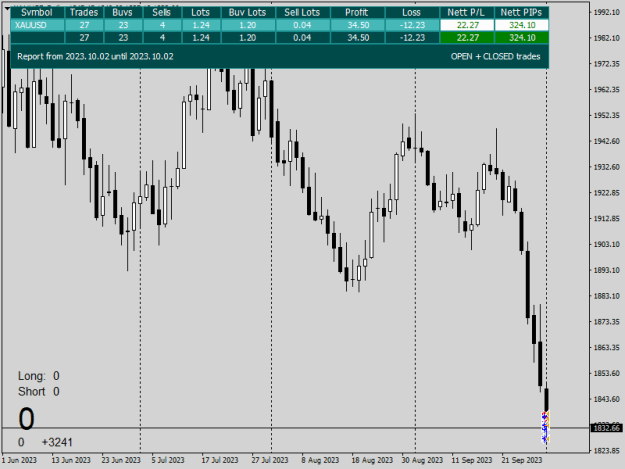This screenshot has width=625, height=469.
Task: Click the Nett PIPs column header
Action: click(x=521, y=12)
